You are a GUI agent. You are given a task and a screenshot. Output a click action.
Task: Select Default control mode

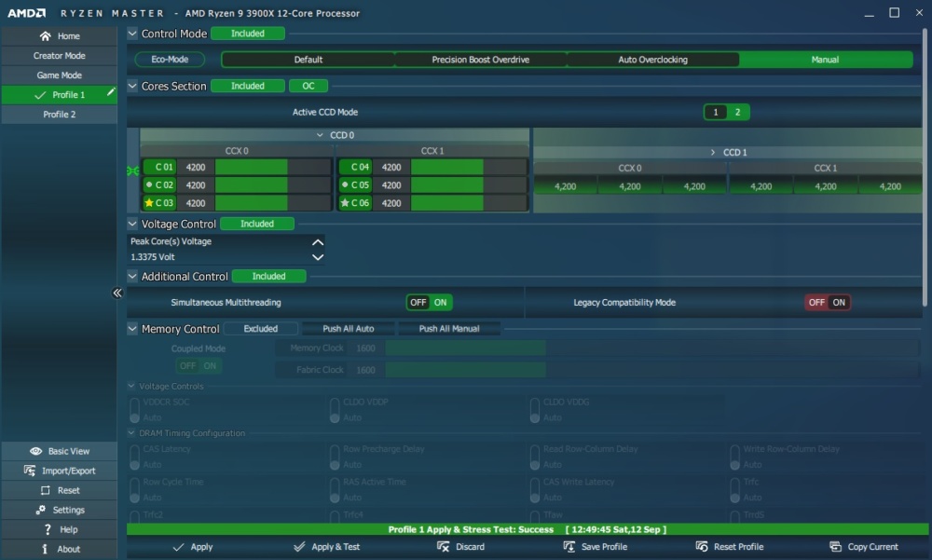308,60
